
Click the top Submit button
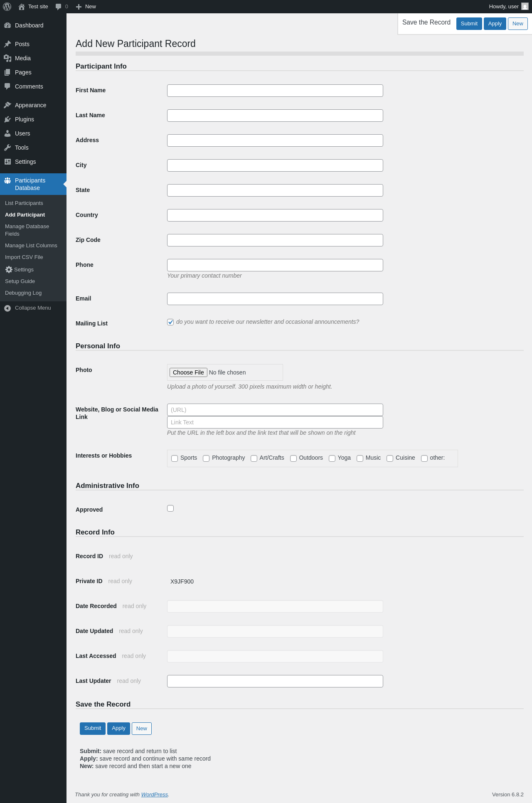[x=469, y=24]
